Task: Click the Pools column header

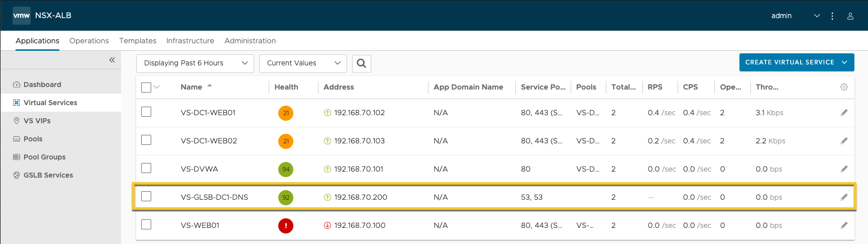Action: 586,87
